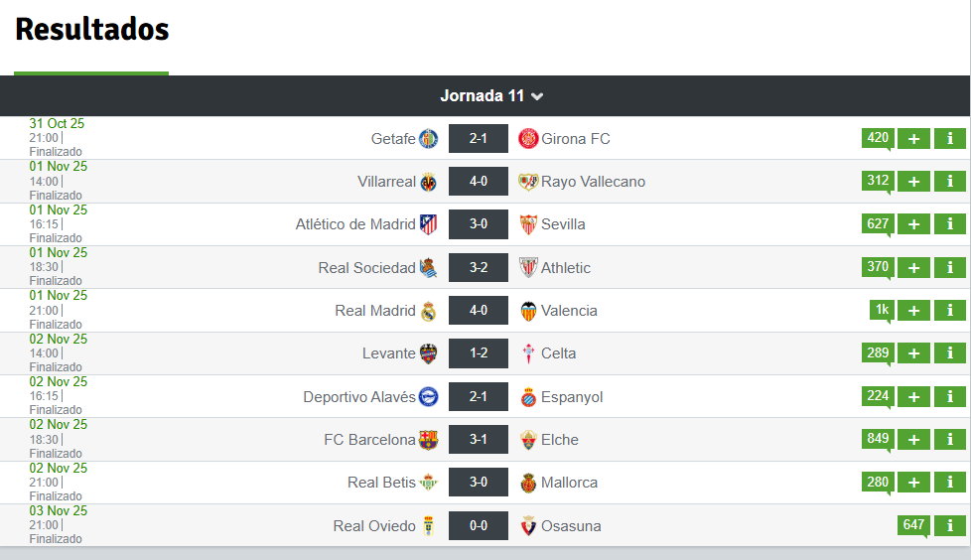Expand the Jornada 11 dropdown
This screenshot has width=971, height=560.
point(492,96)
